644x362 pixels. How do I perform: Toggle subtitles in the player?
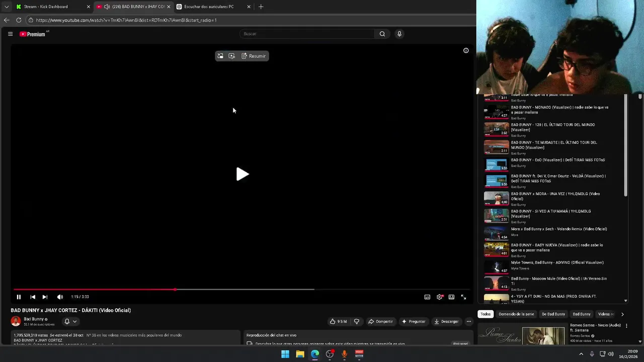tap(427, 297)
